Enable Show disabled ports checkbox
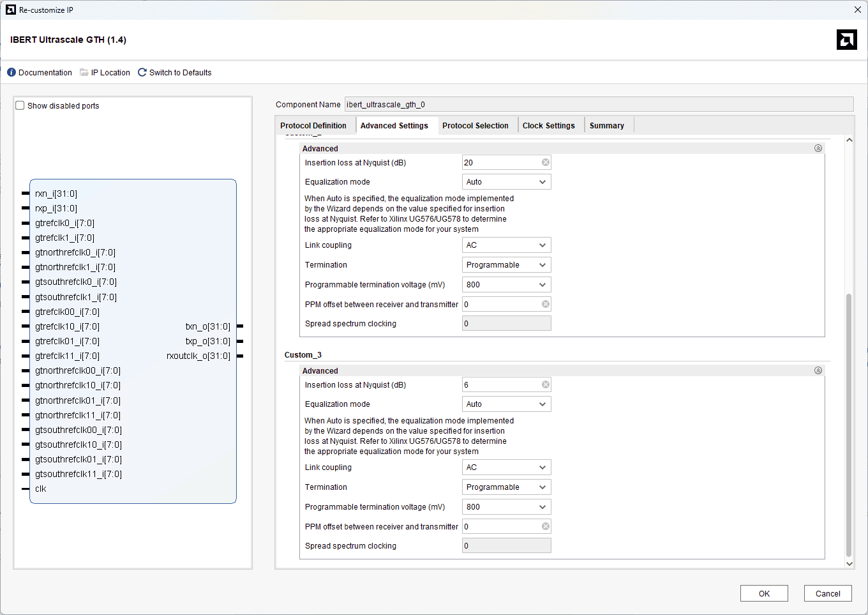The height and width of the screenshot is (615, 868). pyautogui.click(x=20, y=106)
